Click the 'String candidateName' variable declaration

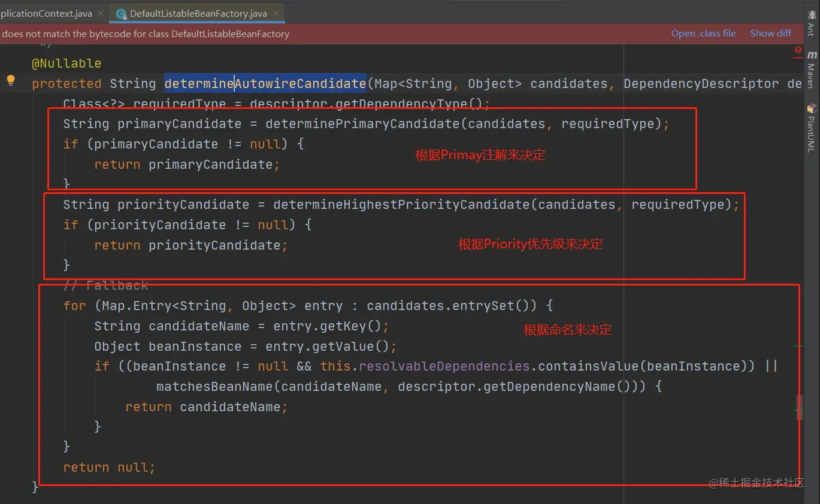[171, 326]
